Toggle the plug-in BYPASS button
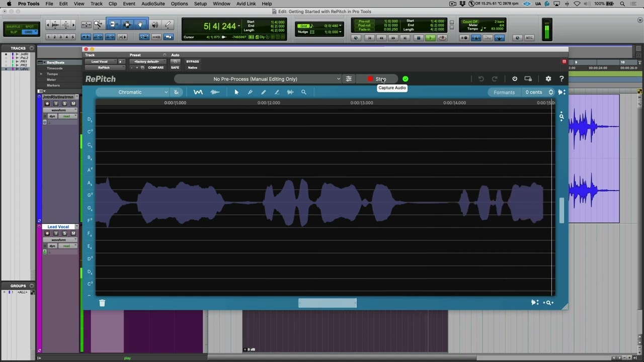644x362 pixels. point(193,61)
